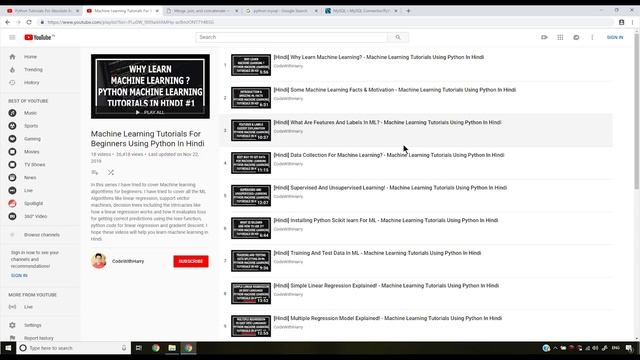This screenshot has height=360, width=640.
Task: Open the Movies category icon
Action: point(12,152)
